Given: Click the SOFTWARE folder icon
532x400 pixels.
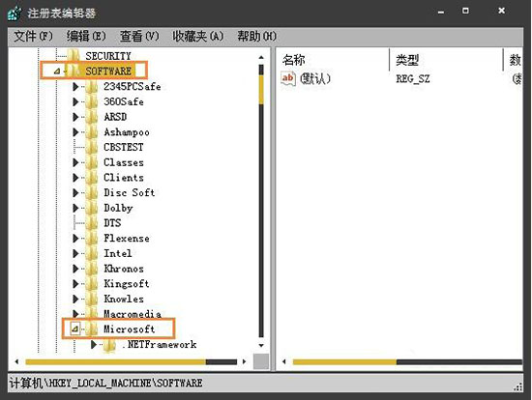Looking at the screenshot, I should (75, 71).
